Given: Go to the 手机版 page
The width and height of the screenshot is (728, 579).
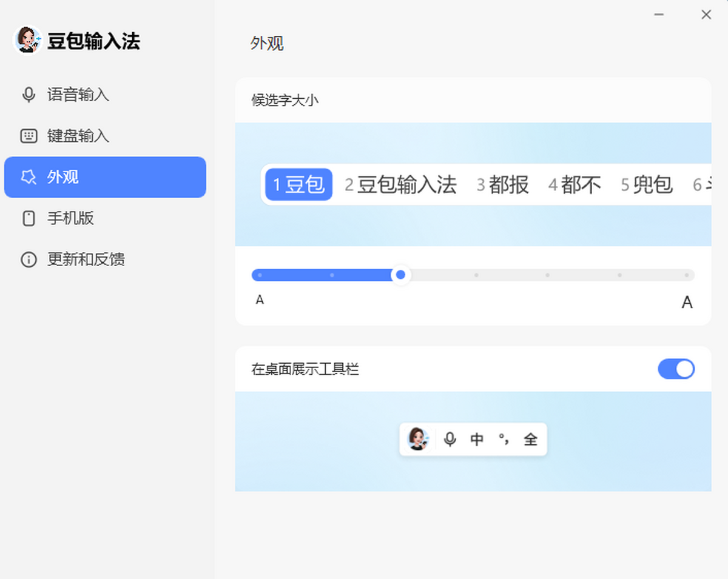Looking at the screenshot, I should click(x=105, y=218).
